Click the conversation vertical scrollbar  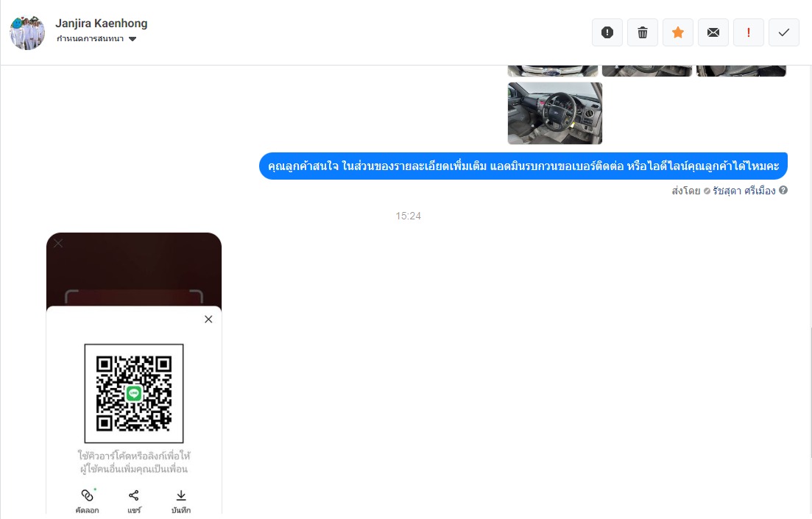click(x=810, y=392)
